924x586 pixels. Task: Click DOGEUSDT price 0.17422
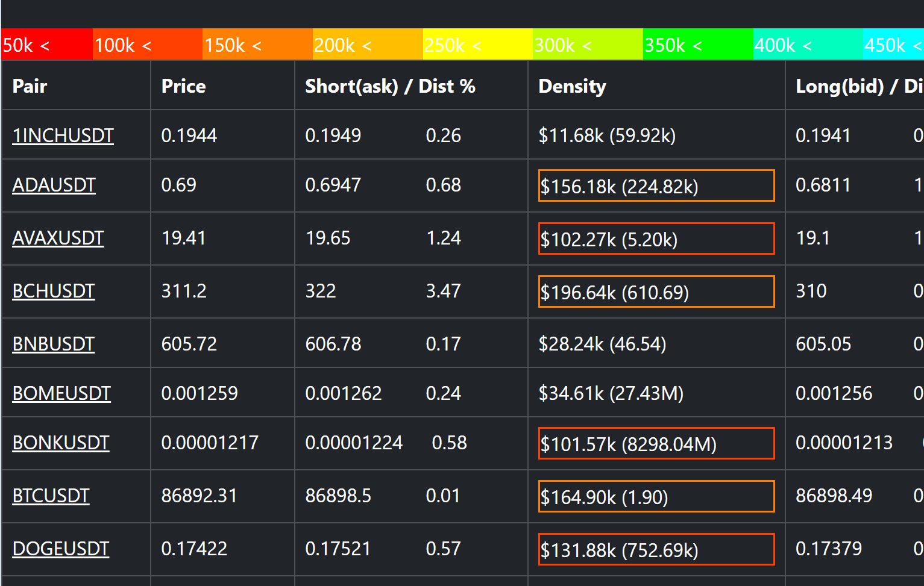(x=194, y=549)
